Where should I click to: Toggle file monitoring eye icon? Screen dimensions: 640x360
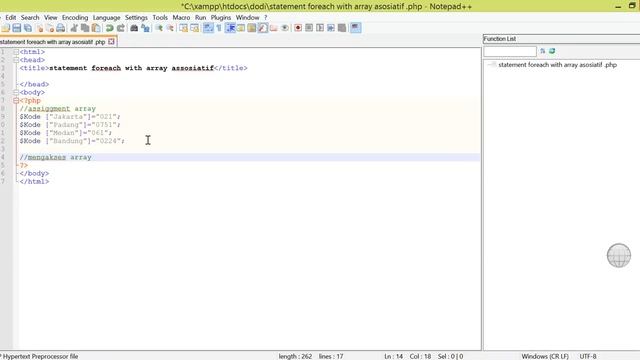click(x=284, y=28)
